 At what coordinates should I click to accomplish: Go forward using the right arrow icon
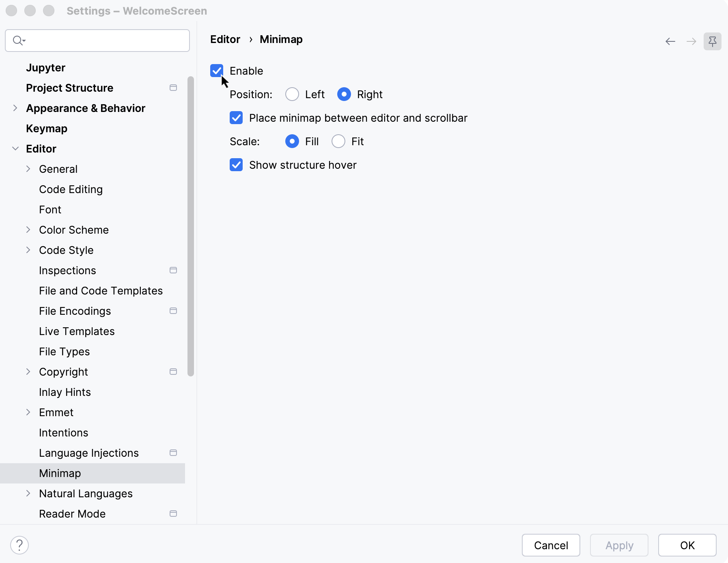(691, 41)
